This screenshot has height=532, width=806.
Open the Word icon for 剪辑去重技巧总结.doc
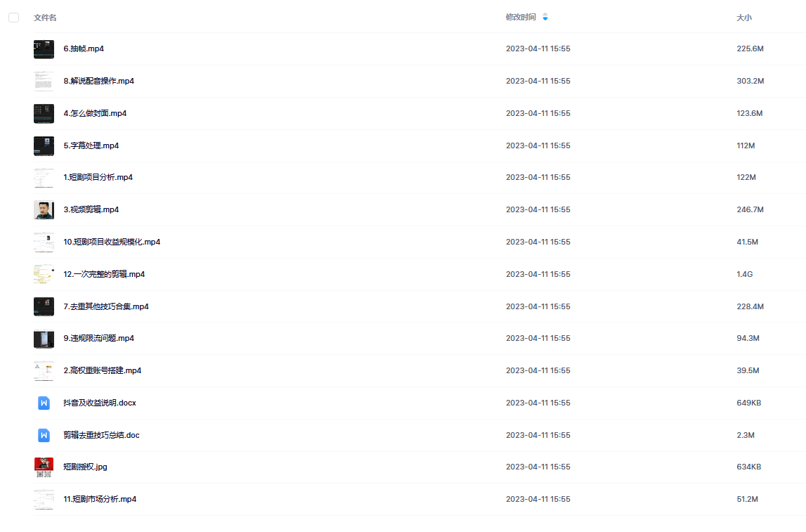44,435
